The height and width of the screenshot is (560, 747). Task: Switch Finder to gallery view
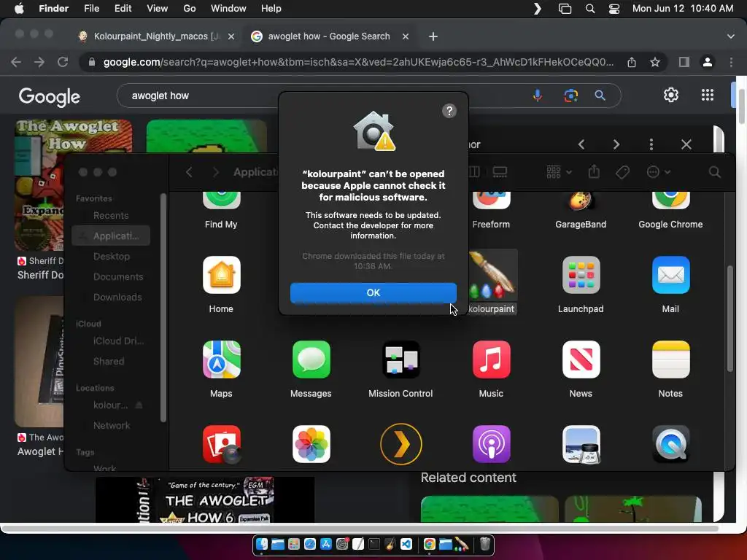(499, 172)
